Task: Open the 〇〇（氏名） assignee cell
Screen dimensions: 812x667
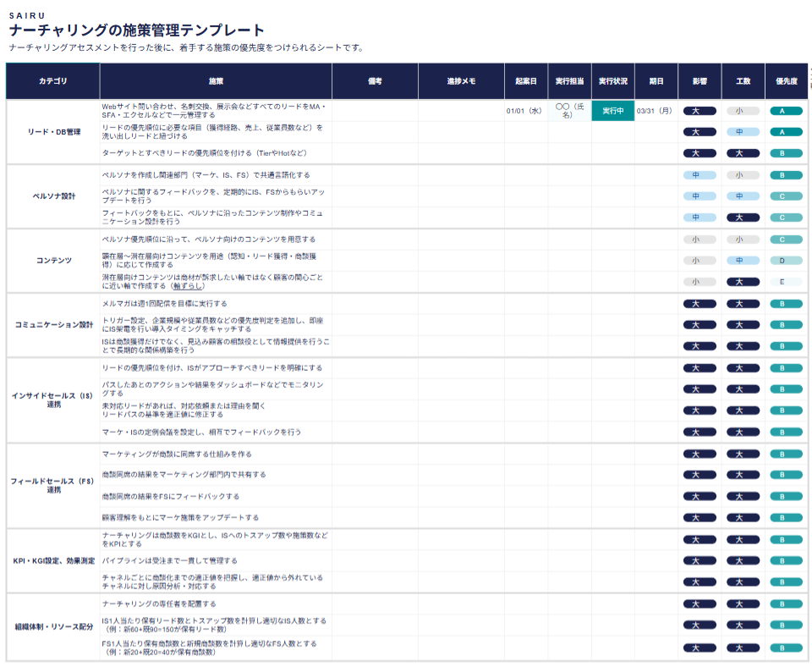Action: (x=569, y=111)
